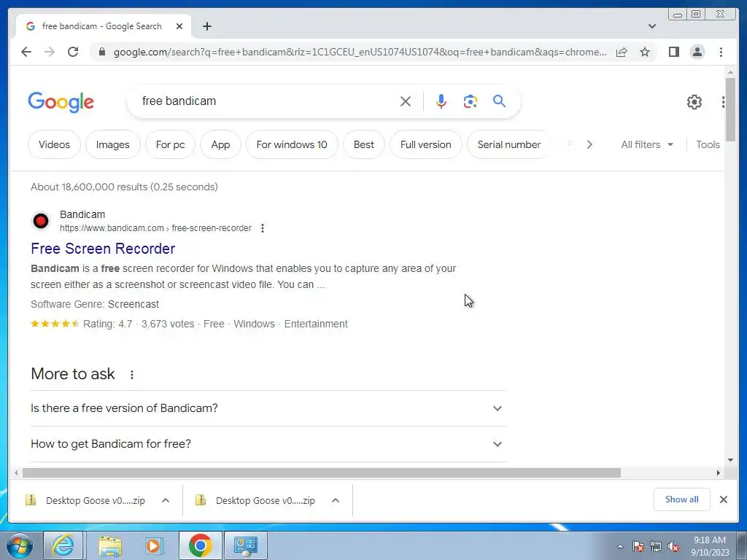Click the muted volume tray icon
The width and height of the screenshot is (747, 560).
click(673, 547)
